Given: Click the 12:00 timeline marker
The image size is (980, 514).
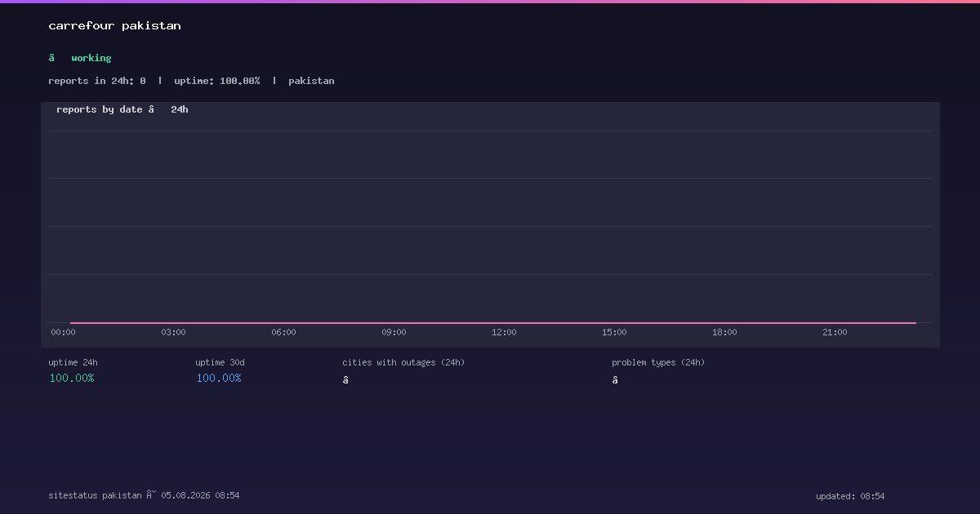Looking at the screenshot, I should pyautogui.click(x=504, y=332).
